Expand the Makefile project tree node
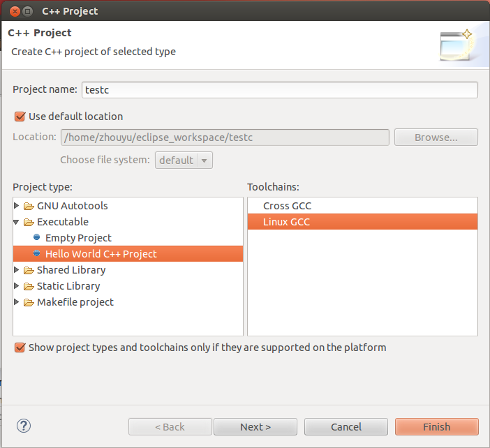 [x=17, y=302]
